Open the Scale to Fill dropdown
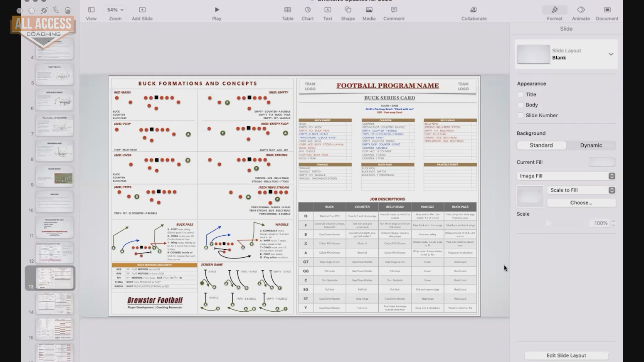 (581, 190)
